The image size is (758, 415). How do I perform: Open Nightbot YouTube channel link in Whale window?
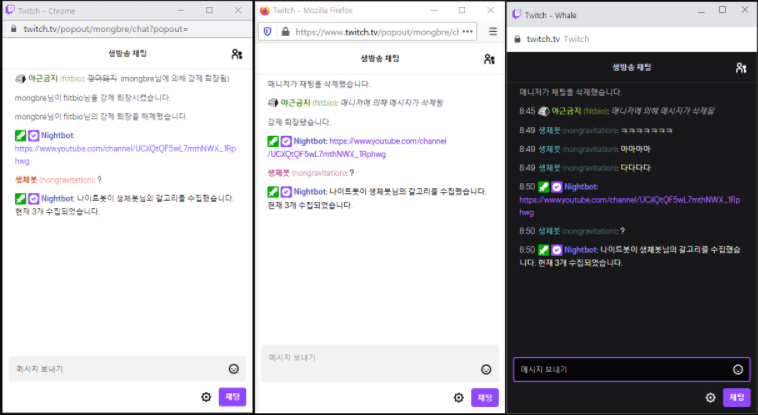click(x=629, y=206)
